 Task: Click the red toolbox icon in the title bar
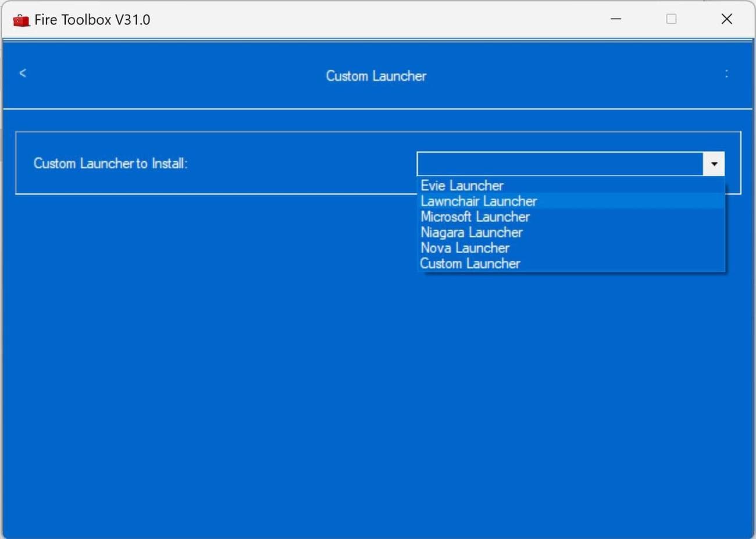21,19
